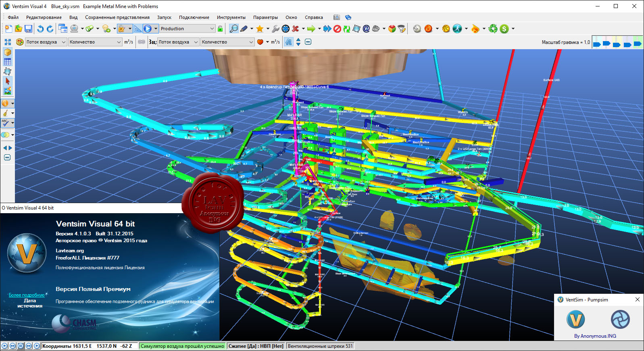Open dropdown arrow next to pencil tool
Screen dimensions: 644x351
252,29
